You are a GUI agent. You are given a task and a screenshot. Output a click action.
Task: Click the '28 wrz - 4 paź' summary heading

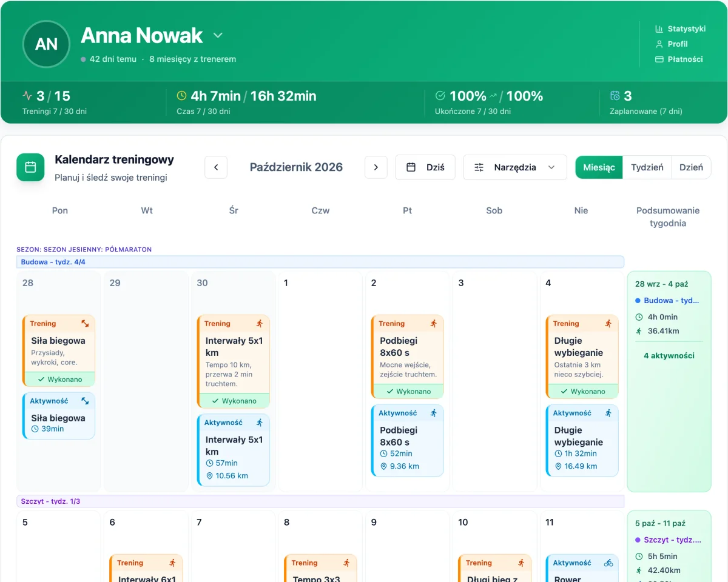(x=662, y=284)
